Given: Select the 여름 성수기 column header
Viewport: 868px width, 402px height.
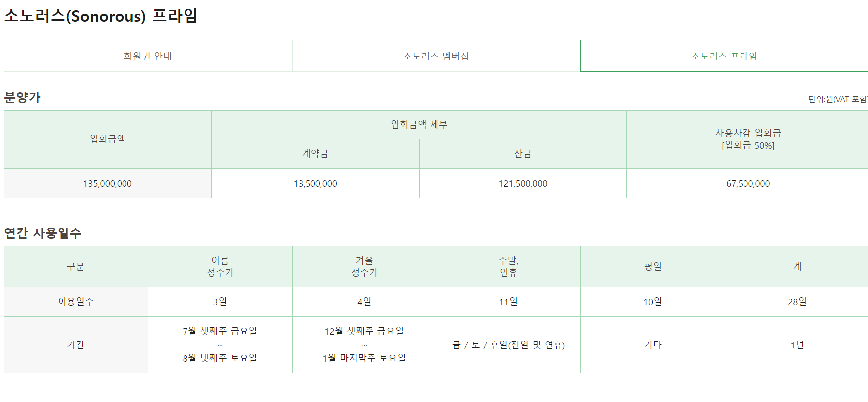Looking at the screenshot, I should click(220, 266).
